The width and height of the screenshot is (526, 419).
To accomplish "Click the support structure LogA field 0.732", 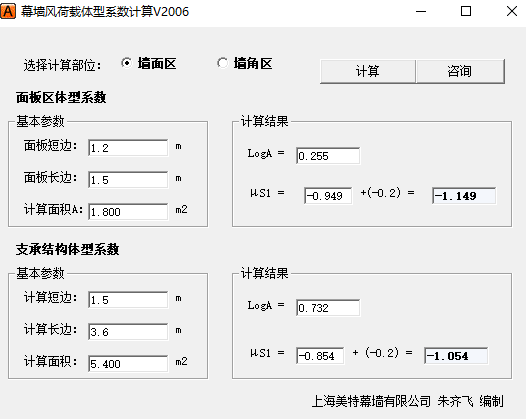I will tap(328, 308).
